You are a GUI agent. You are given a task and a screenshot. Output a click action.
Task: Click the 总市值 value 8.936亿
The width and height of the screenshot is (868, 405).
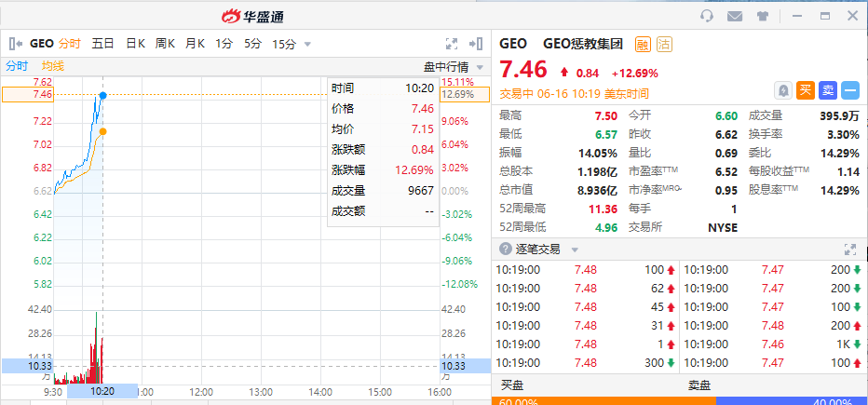coord(597,190)
